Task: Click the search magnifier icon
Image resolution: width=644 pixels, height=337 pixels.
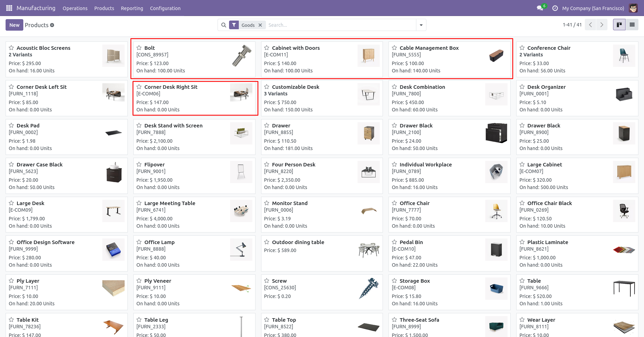Action: (x=224, y=25)
